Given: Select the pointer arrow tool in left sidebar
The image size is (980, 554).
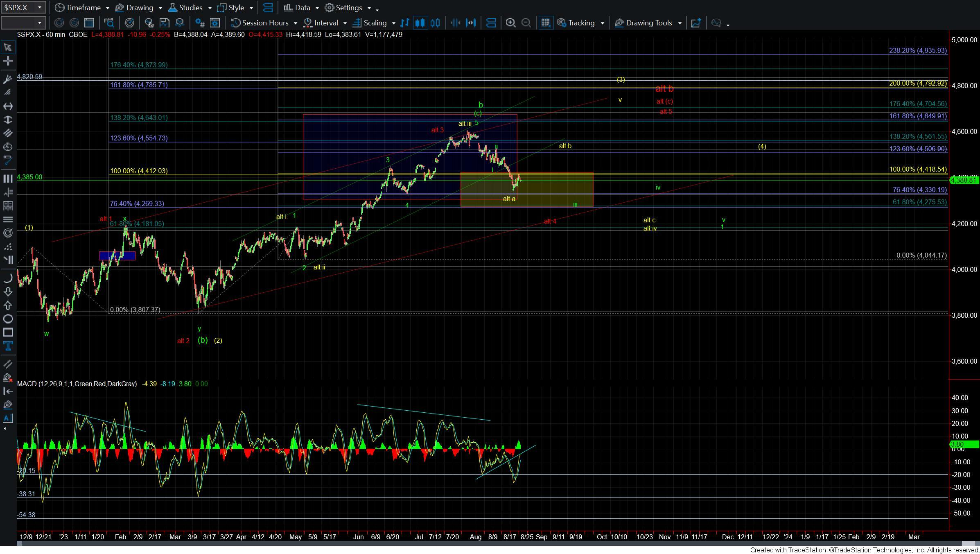Looking at the screenshot, I should (7, 47).
